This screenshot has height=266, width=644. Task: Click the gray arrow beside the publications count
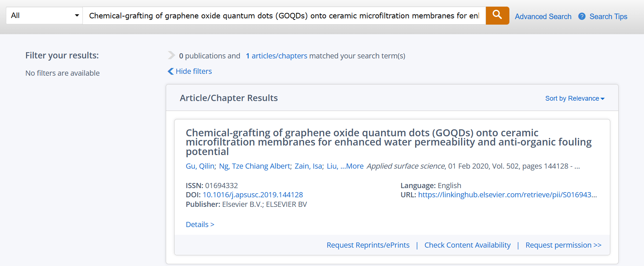pos(171,55)
